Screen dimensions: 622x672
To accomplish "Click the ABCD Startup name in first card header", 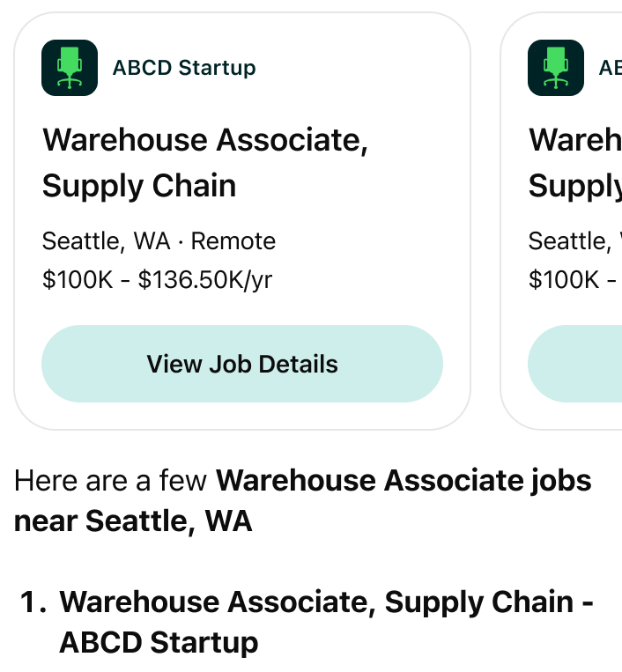I will 184,68.
